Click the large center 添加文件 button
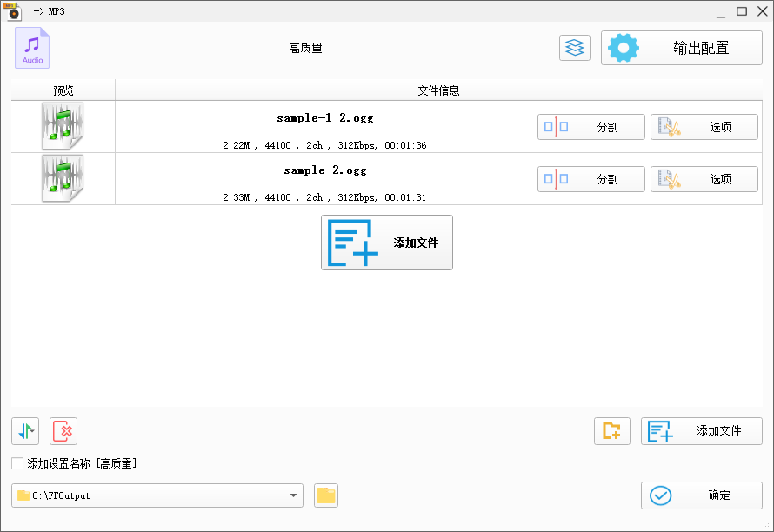The image size is (774, 532). (x=387, y=243)
